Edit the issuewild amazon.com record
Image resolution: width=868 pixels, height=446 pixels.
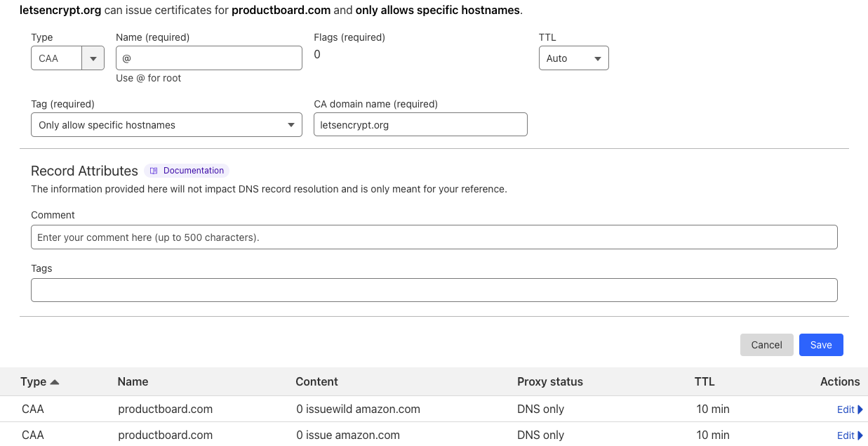pyautogui.click(x=850, y=409)
